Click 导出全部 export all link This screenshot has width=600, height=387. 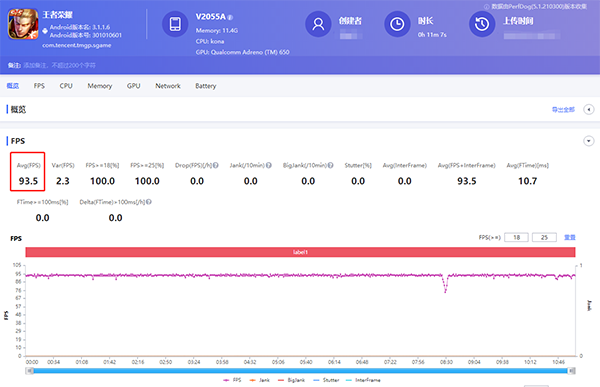pos(563,109)
